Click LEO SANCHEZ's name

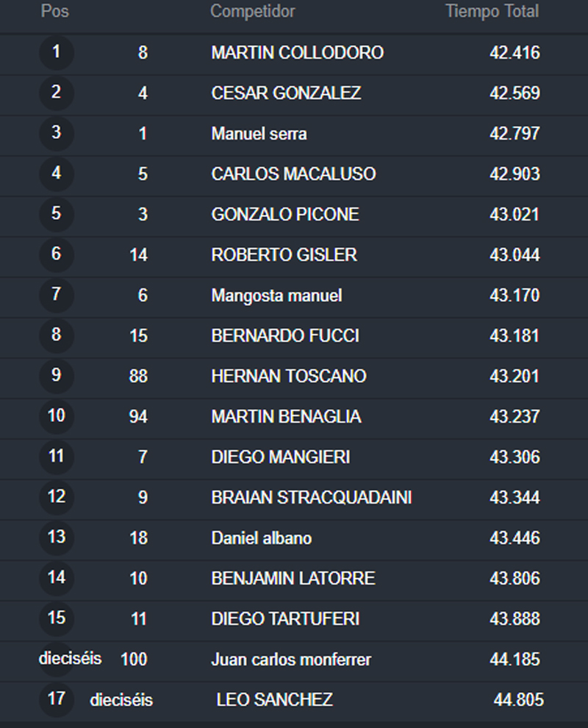point(274,699)
